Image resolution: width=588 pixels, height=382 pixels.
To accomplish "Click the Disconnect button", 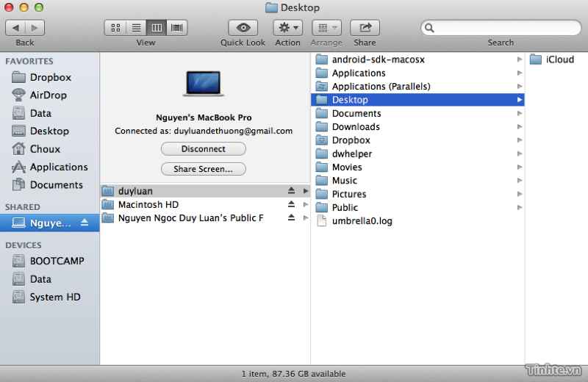I will [x=204, y=149].
